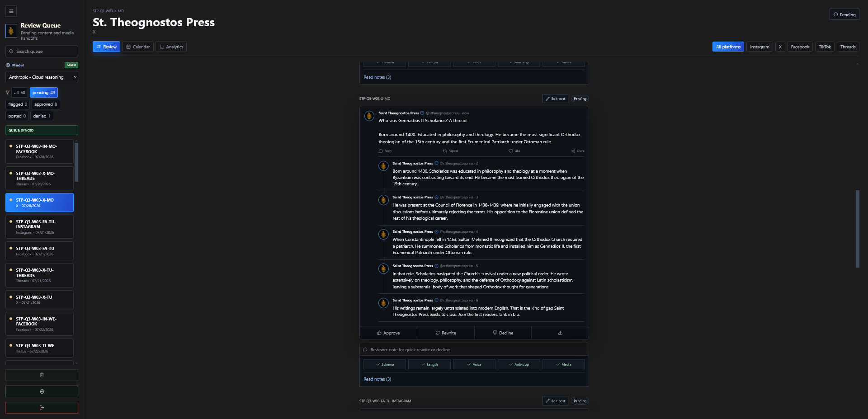Screen dimensions: 868x419
Task: Open queue item STP-Q3-W03-IN-WE-FACEBOOK
Action: (39, 324)
